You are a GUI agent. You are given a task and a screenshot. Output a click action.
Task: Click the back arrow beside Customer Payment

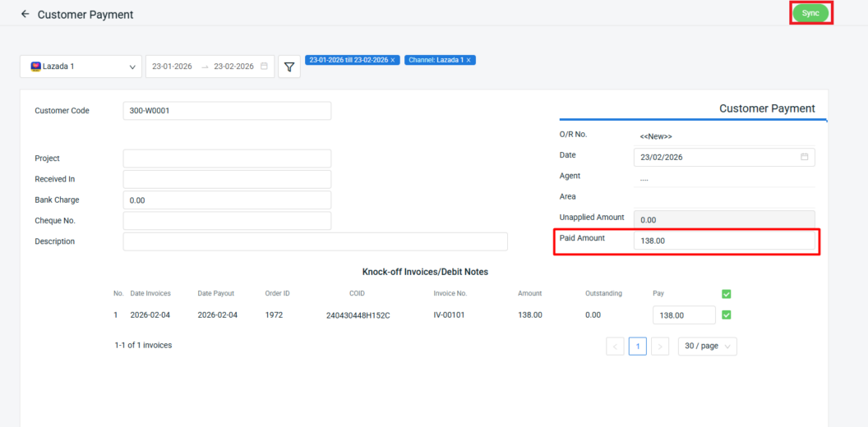click(25, 14)
